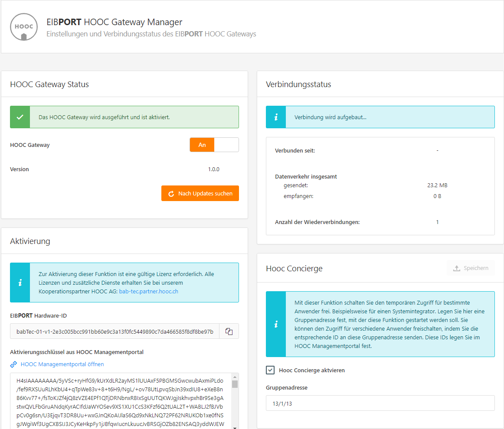The width and height of the screenshot is (504, 429).
Task: Click the green checkmark status icon
Action: pyautogui.click(x=20, y=117)
